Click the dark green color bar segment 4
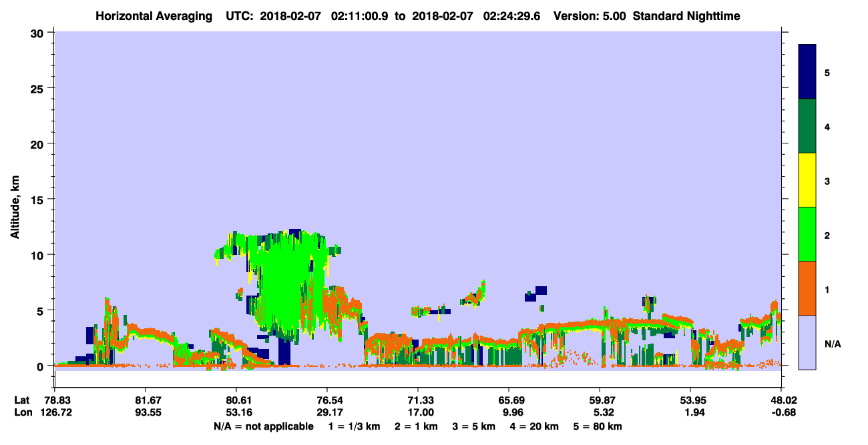 pos(807,126)
